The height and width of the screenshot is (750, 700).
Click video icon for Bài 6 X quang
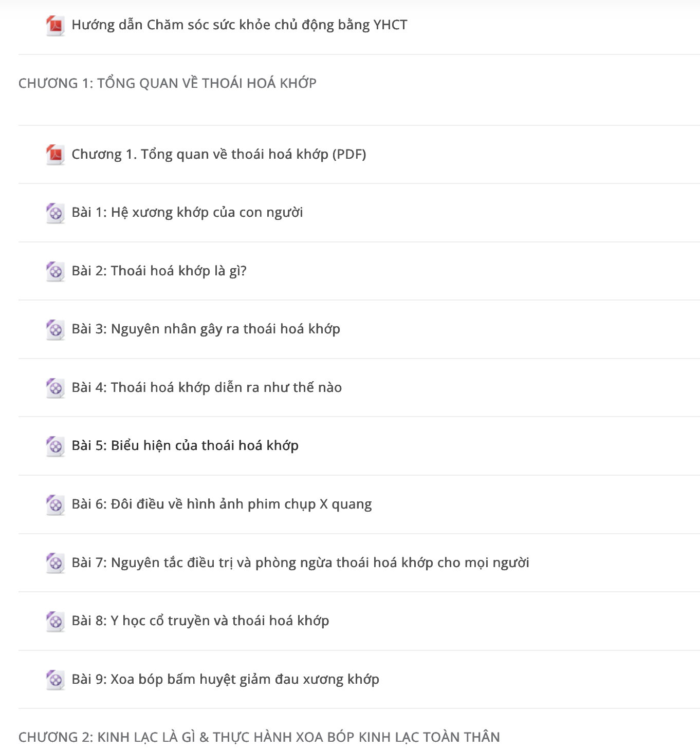(x=55, y=504)
